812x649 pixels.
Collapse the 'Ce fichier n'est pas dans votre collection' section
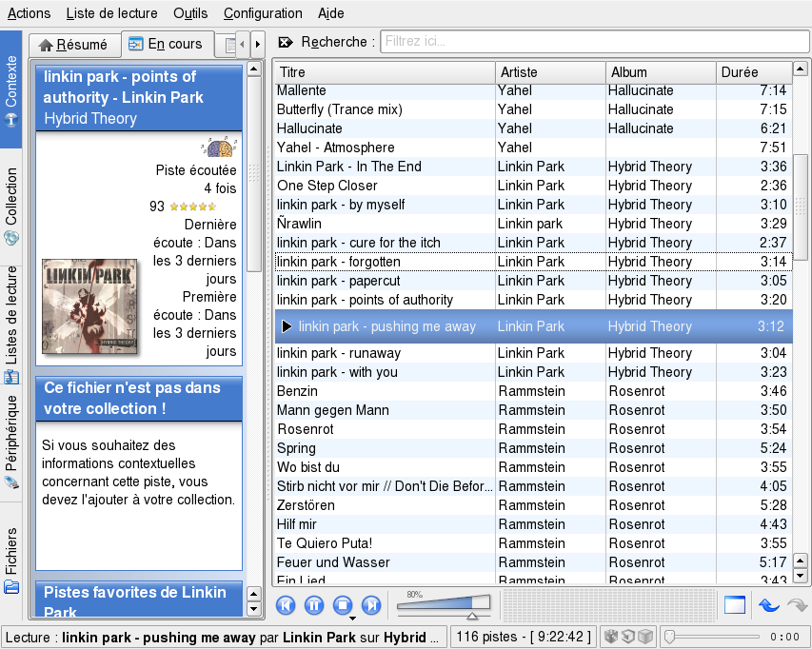(x=139, y=399)
